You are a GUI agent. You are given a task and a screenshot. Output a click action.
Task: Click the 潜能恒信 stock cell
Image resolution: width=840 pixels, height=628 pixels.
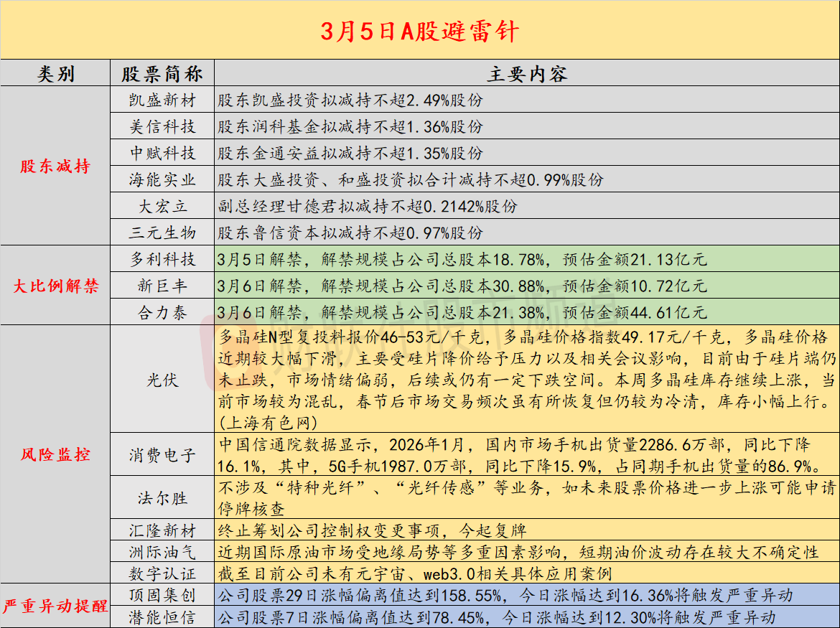(162, 617)
